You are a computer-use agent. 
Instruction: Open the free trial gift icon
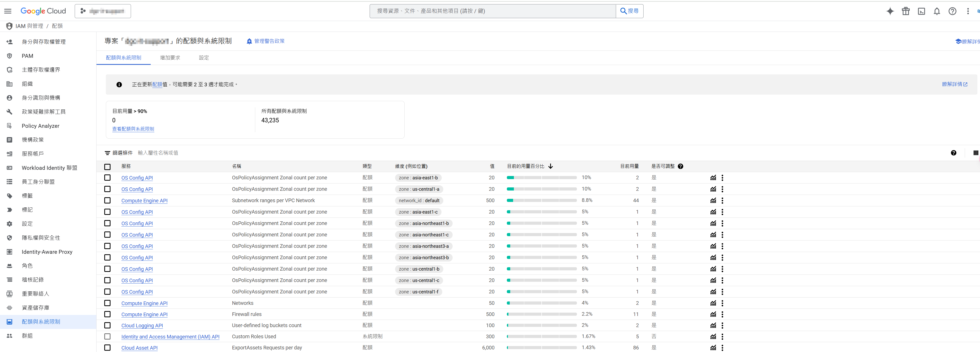(x=906, y=11)
